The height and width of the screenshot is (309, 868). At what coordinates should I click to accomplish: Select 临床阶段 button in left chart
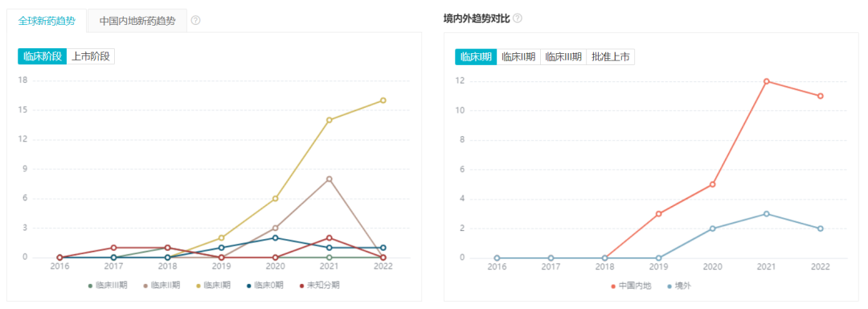[x=42, y=56]
